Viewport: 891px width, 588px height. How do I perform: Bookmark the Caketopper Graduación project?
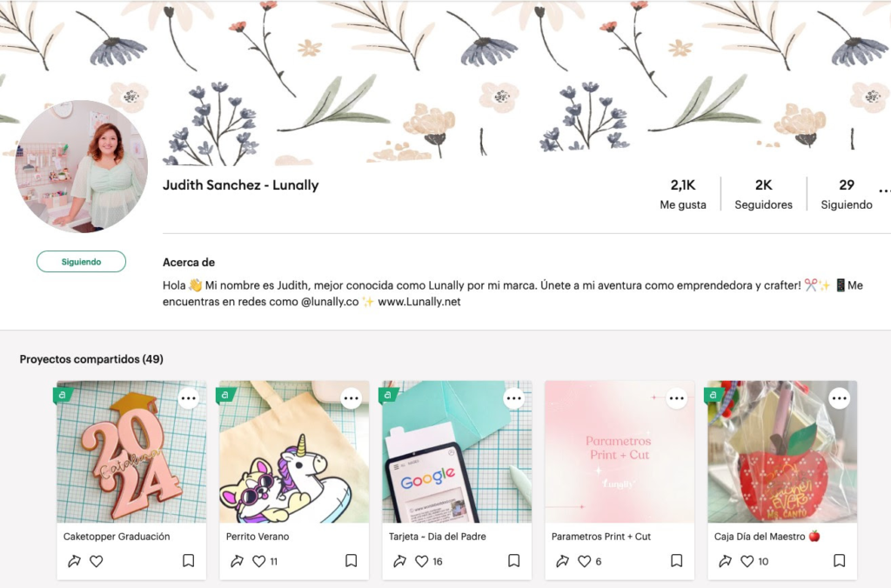(189, 561)
